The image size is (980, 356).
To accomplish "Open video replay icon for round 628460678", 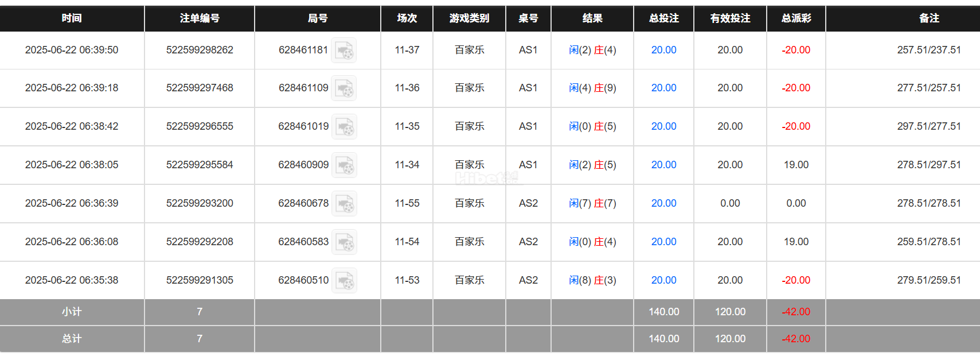I will click(344, 204).
